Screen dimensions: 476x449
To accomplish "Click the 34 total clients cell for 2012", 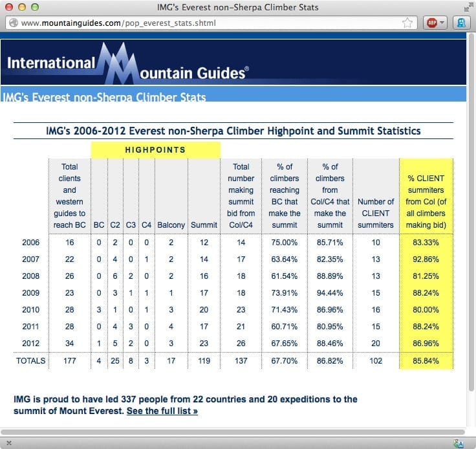I will click(69, 344).
